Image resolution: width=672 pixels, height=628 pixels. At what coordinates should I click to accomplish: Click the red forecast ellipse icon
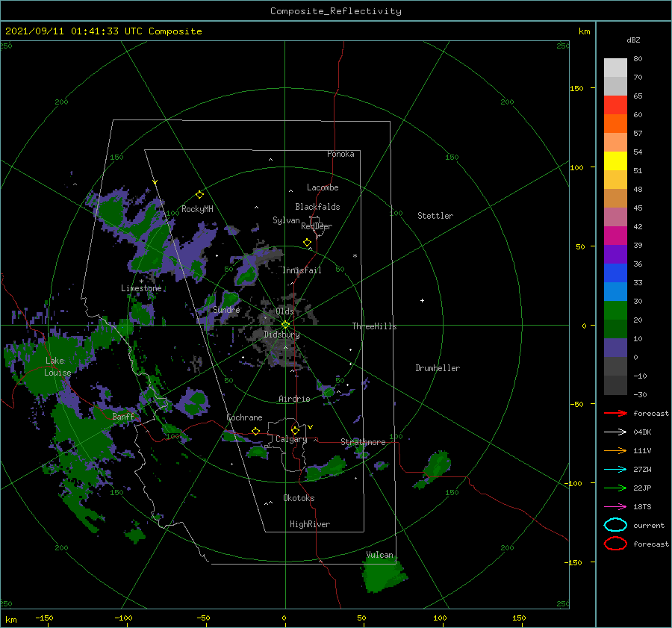pos(615,544)
